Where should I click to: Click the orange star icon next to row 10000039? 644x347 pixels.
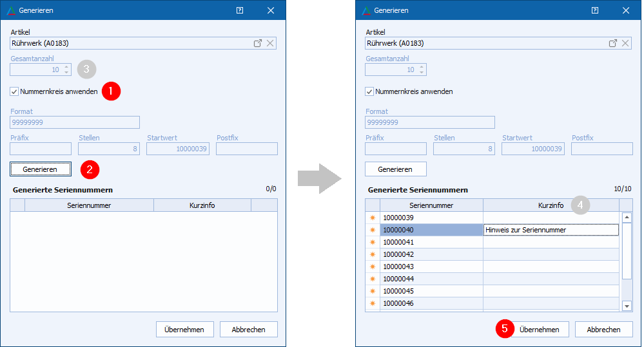pyautogui.click(x=372, y=218)
